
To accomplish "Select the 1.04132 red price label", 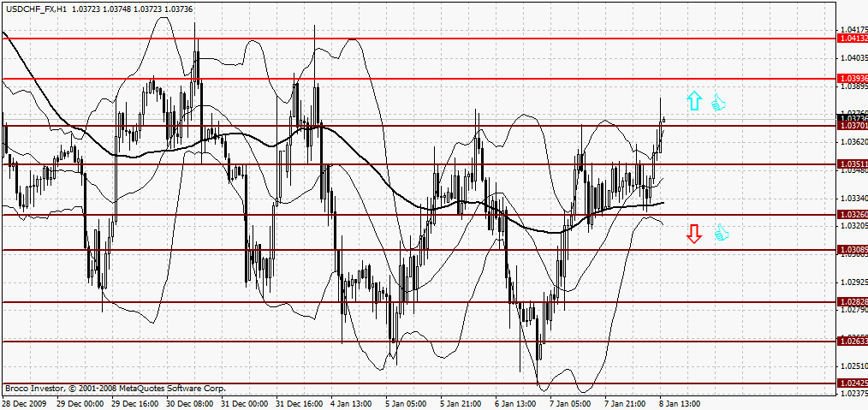I will (853, 39).
